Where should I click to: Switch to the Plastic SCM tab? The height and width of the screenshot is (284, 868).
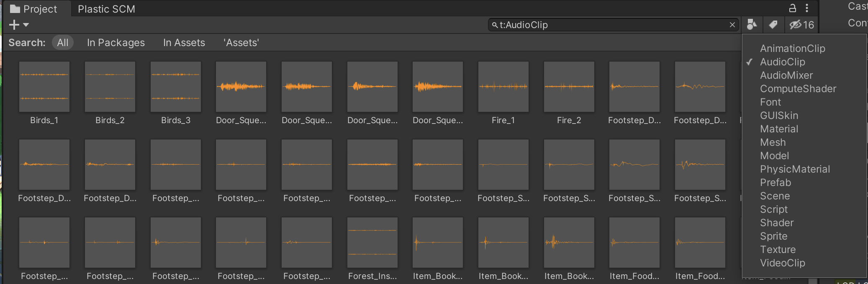click(106, 9)
